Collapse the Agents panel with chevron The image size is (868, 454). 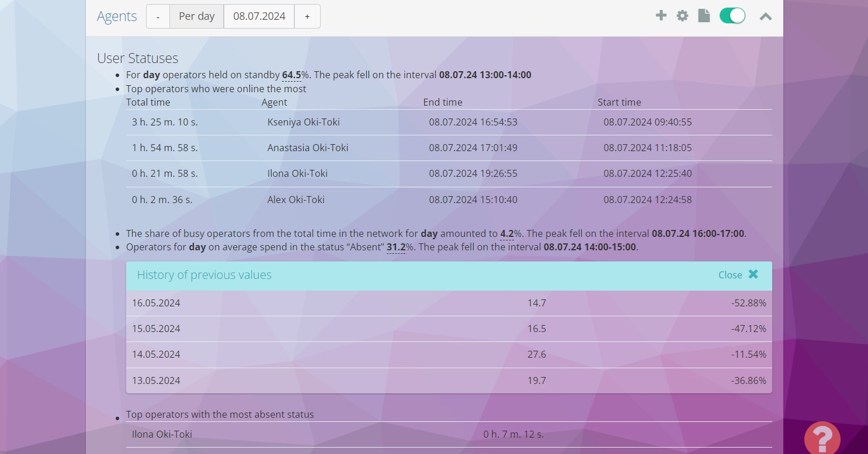coord(765,16)
